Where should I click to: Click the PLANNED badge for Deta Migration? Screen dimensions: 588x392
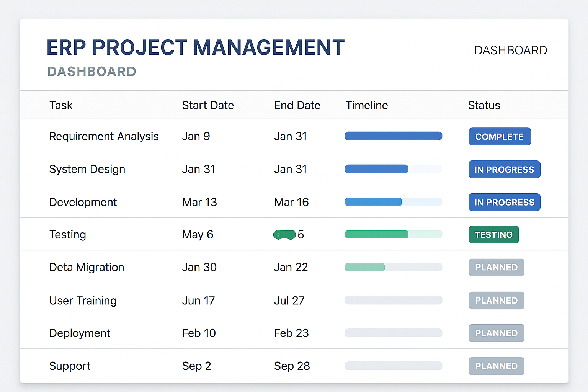pyautogui.click(x=496, y=268)
